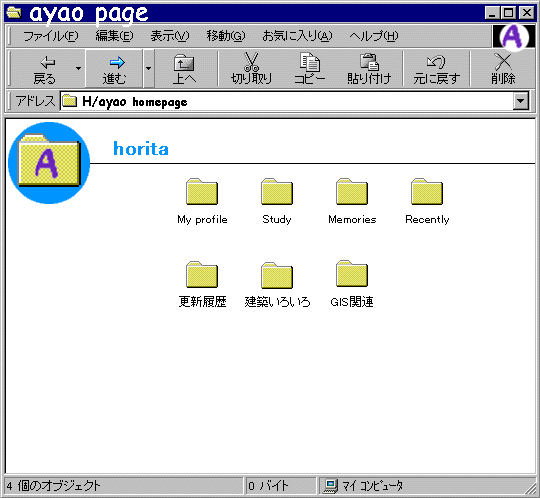Open the 更新履歴 folder
The image size is (540, 498).
202,274
